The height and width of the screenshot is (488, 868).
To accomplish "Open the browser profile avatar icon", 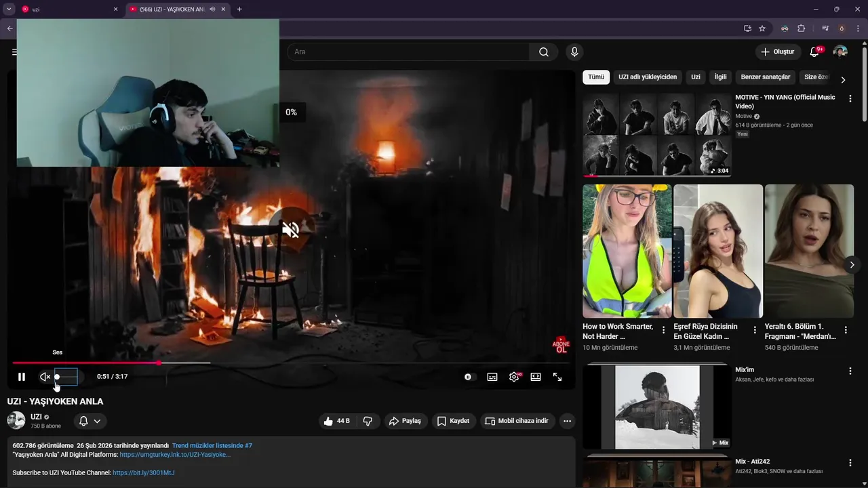I will pos(842,28).
